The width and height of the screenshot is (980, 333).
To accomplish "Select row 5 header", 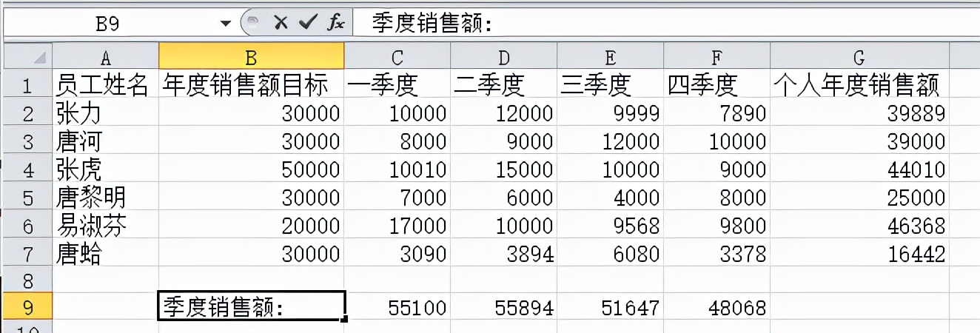I will coord(27,197).
